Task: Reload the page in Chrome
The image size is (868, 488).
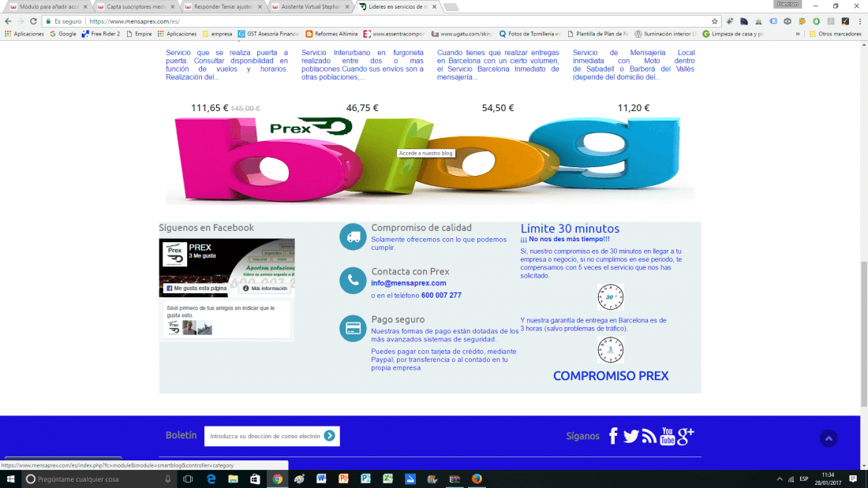Action: (x=33, y=21)
